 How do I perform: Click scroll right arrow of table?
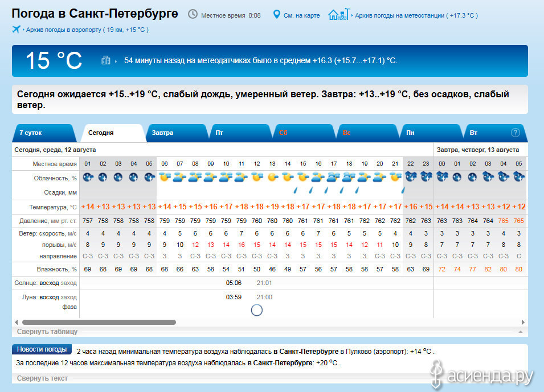pyautogui.click(x=523, y=323)
